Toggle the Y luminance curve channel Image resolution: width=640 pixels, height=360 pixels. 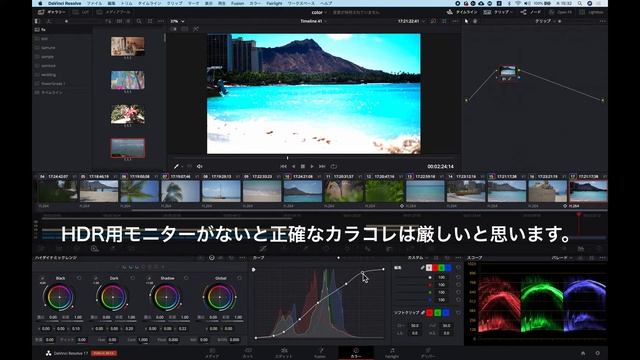[429, 268]
